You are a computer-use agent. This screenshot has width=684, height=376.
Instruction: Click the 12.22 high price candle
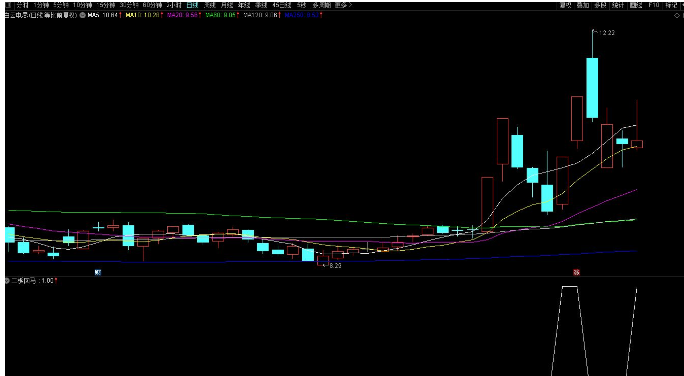coord(592,88)
